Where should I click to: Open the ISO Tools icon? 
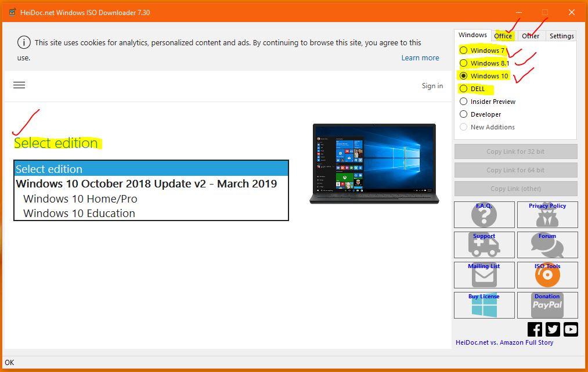click(x=546, y=275)
